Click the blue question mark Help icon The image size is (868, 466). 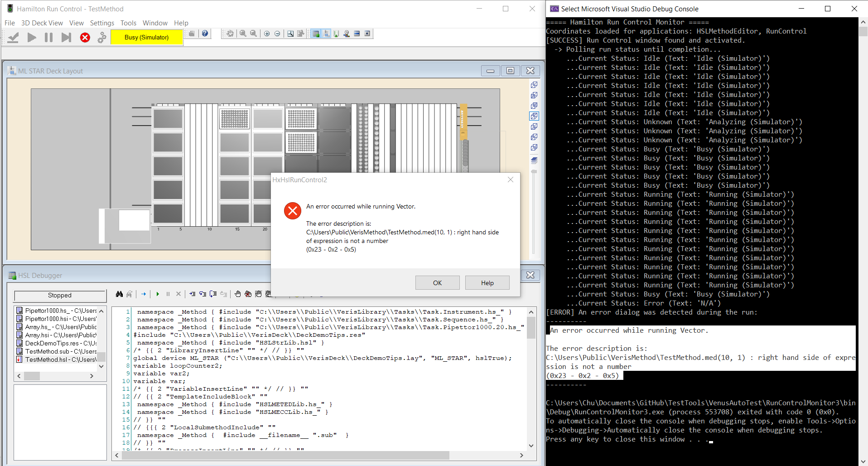(205, 34)
